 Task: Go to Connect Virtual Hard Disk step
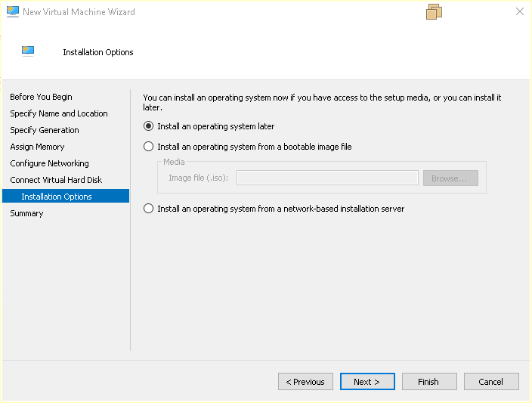[x=56, y=180]
